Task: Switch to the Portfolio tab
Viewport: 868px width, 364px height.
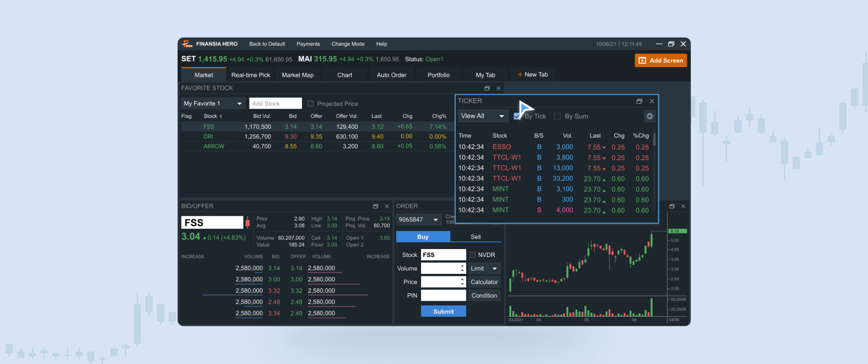Action: coord(438,75)
